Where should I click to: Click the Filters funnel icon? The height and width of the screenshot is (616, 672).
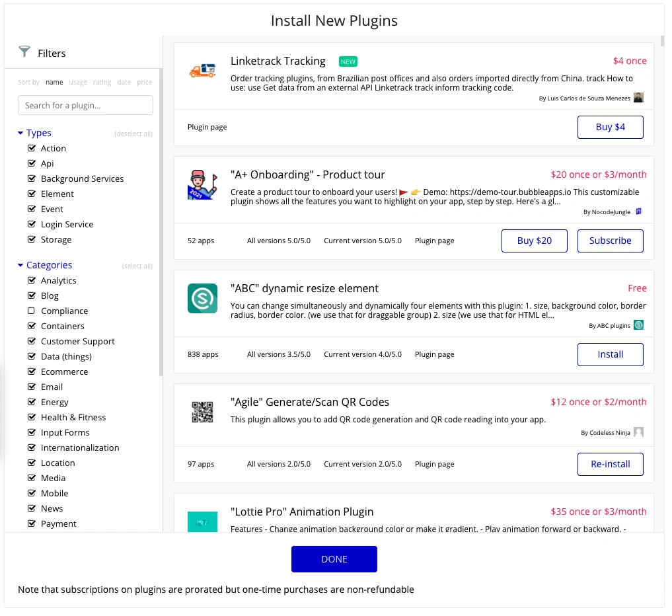coord(24,52)
